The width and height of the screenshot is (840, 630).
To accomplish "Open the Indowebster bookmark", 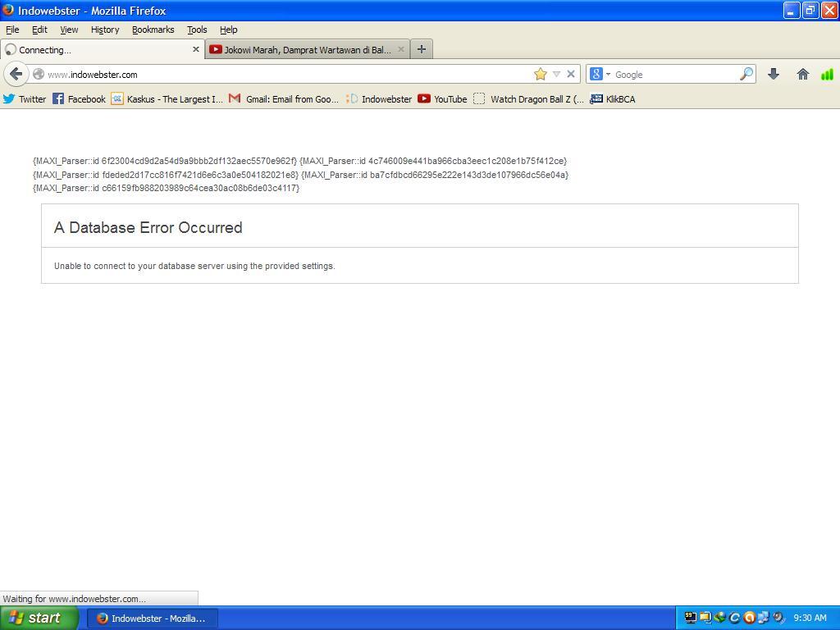I will point(379,99).
